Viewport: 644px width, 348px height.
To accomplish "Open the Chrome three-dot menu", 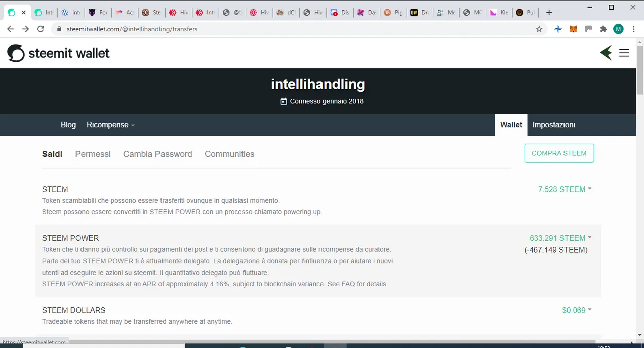I will [633, 29].
